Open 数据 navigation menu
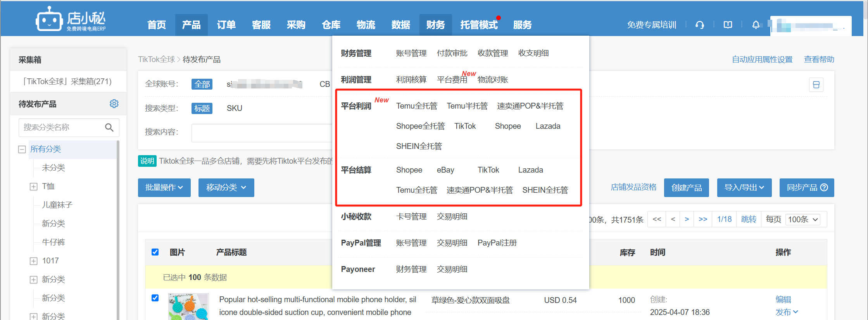 tap(401, 25)
